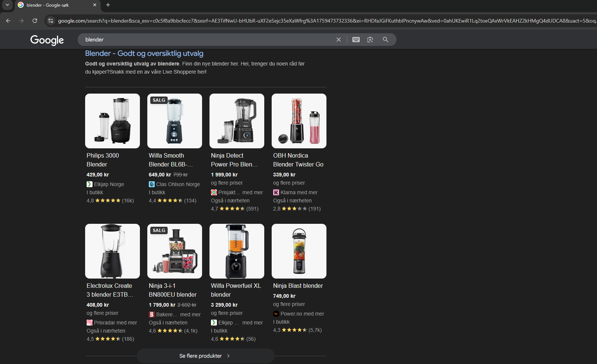597x364 pixels.
Task: Click the blender search input field
Action: click(x=207, y=40)
